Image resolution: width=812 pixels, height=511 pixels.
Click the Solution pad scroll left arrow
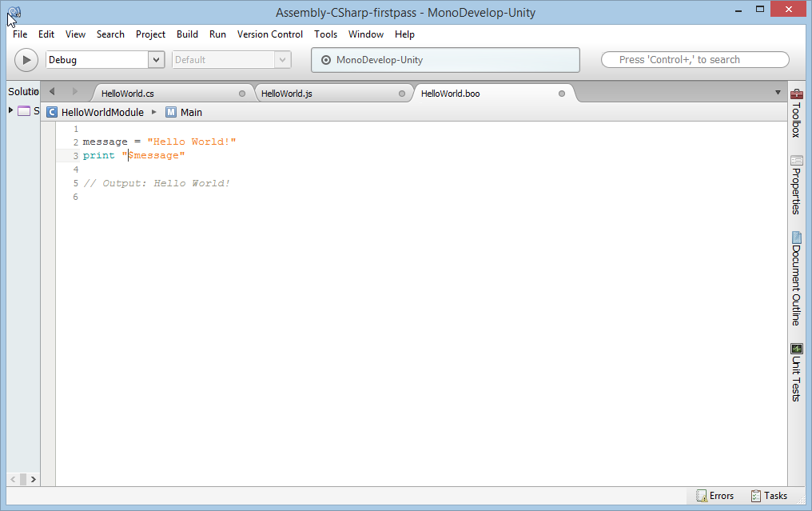click(13, 479)
